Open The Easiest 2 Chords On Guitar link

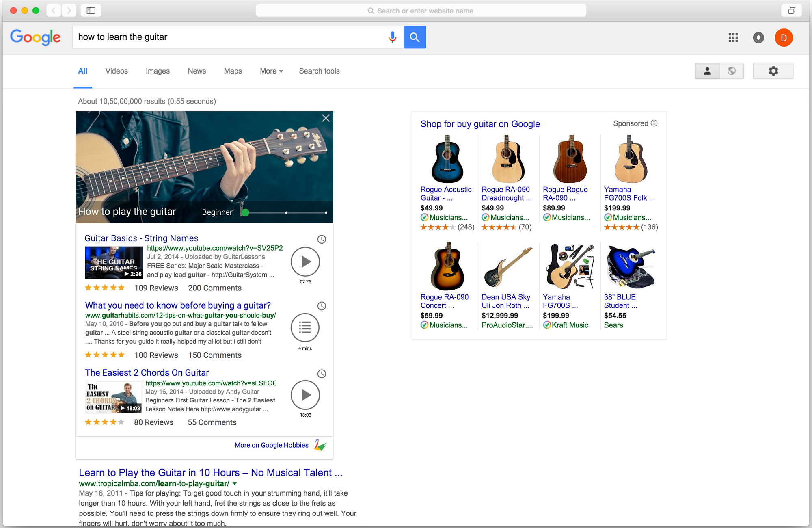(x=147, y=373)
